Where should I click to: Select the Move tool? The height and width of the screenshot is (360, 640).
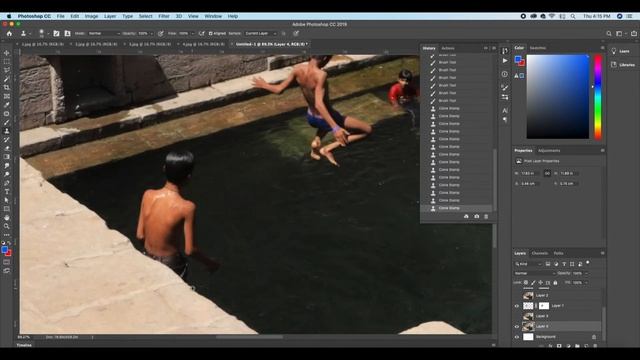tap(7, 53)
